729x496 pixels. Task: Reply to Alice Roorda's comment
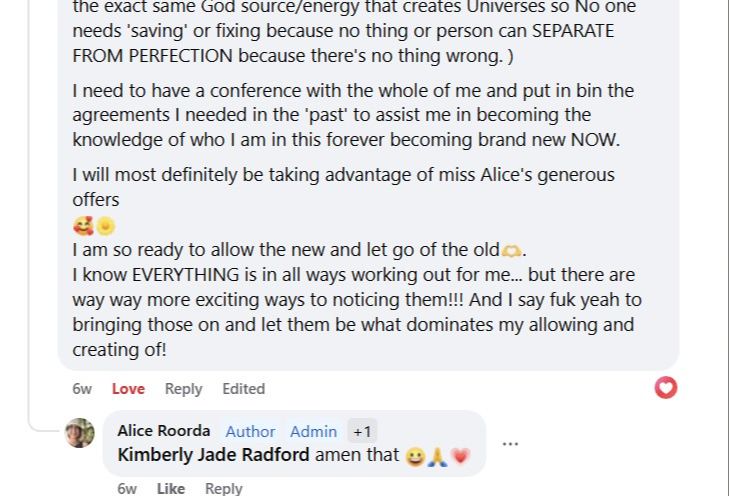tap(223, 488)
